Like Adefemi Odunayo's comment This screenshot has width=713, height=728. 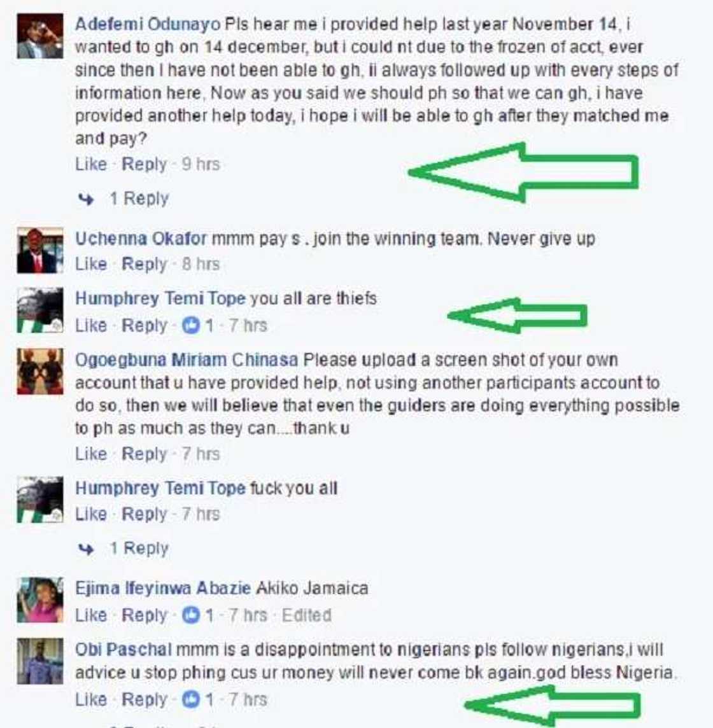pos(91,164)
